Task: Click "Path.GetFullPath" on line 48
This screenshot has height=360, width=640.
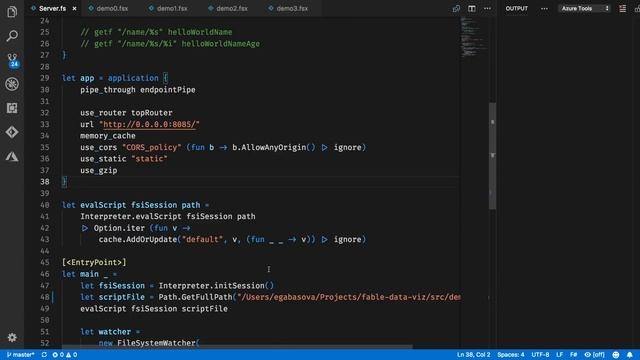Action: 196,297
